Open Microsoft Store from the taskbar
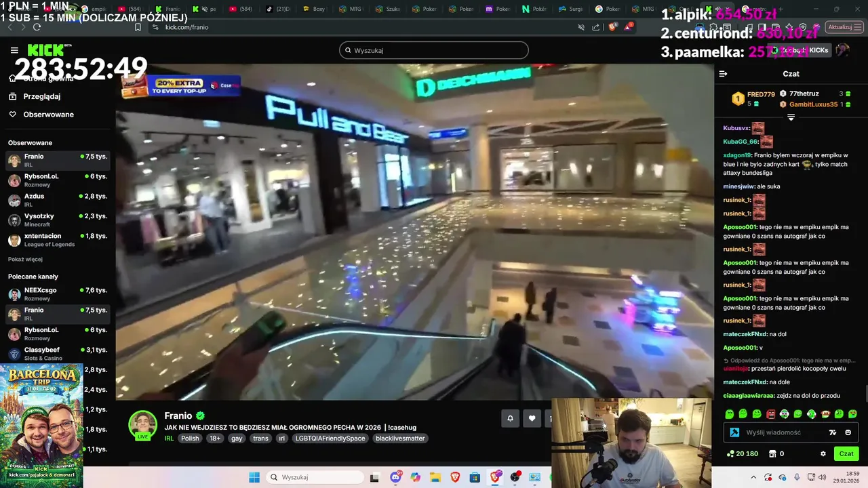 pos(475,477)
